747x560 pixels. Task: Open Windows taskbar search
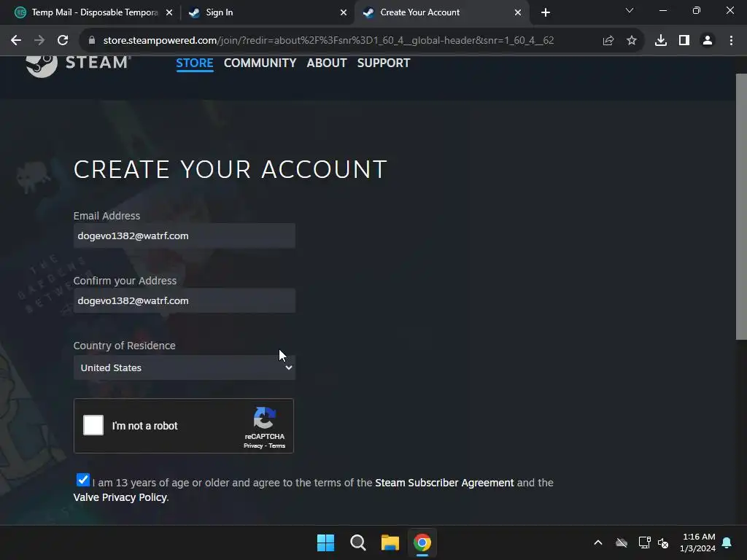point(357,542)
